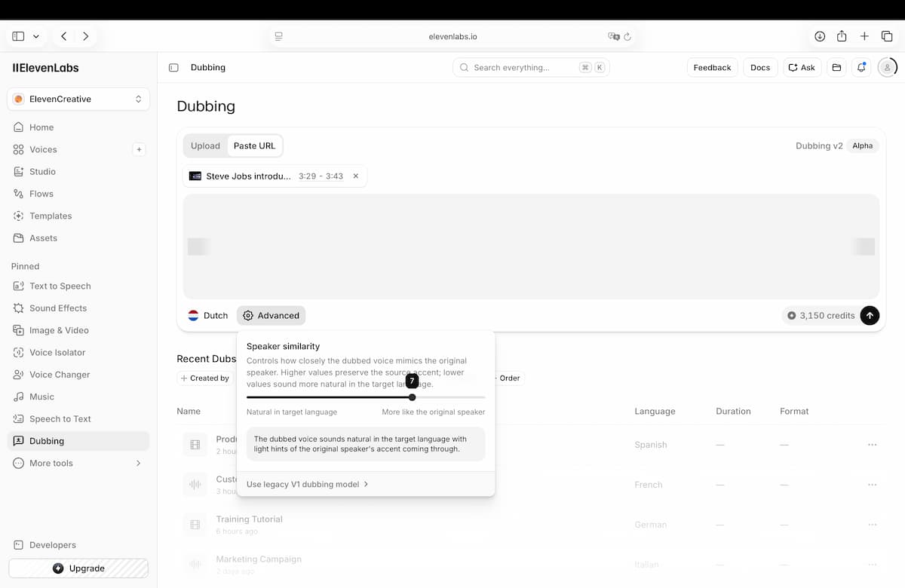Open the Marketing Campaign dub
905x588 pixels.
(531, 565)
